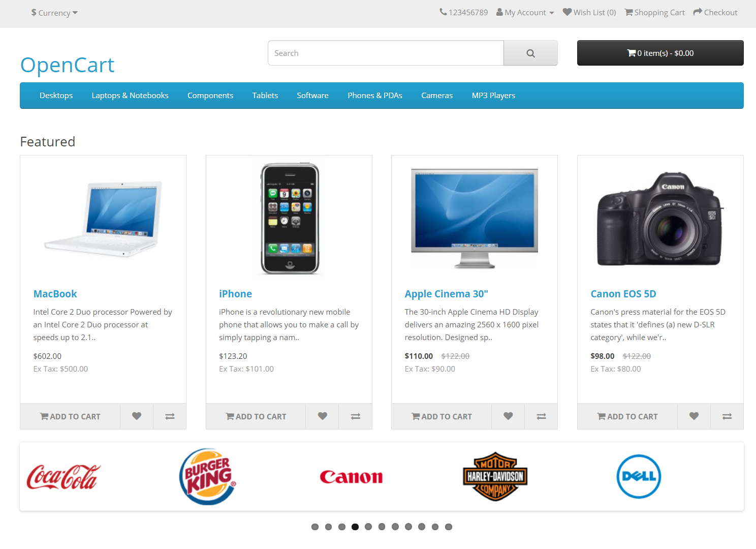Open the Canon EOS 5D product link

(x=623, y=294)
